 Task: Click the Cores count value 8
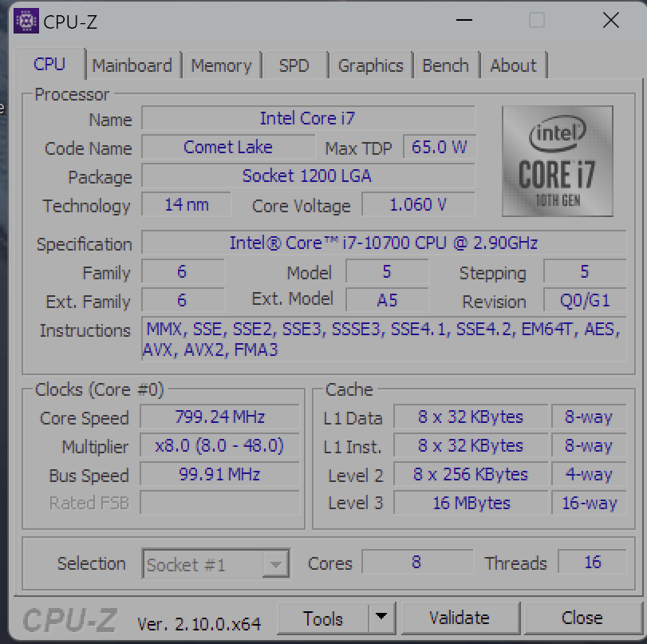click(416, 563)
